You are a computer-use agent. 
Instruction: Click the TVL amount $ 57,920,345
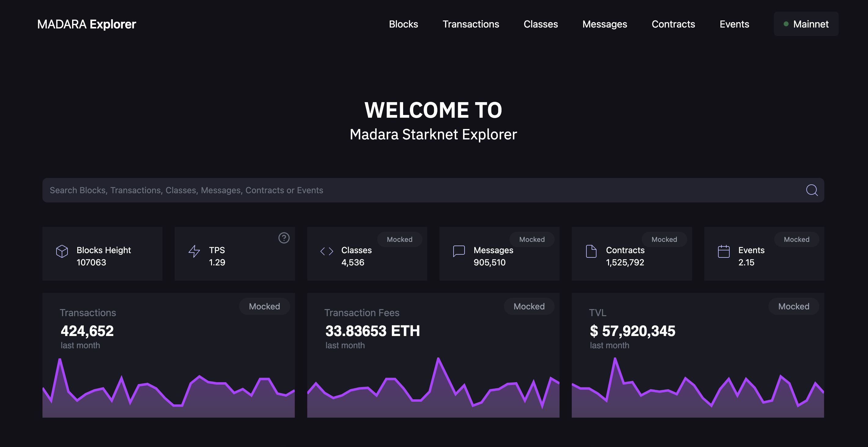click(632, 331)
